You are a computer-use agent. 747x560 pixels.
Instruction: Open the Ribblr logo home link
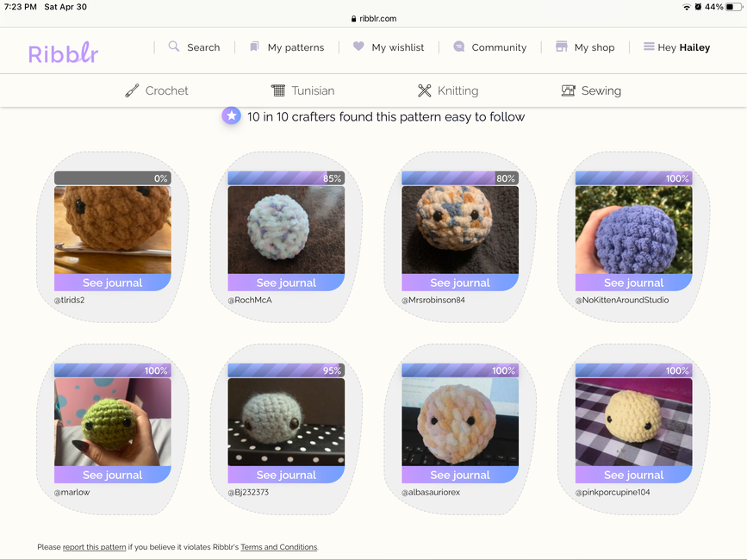pos(63,53)
